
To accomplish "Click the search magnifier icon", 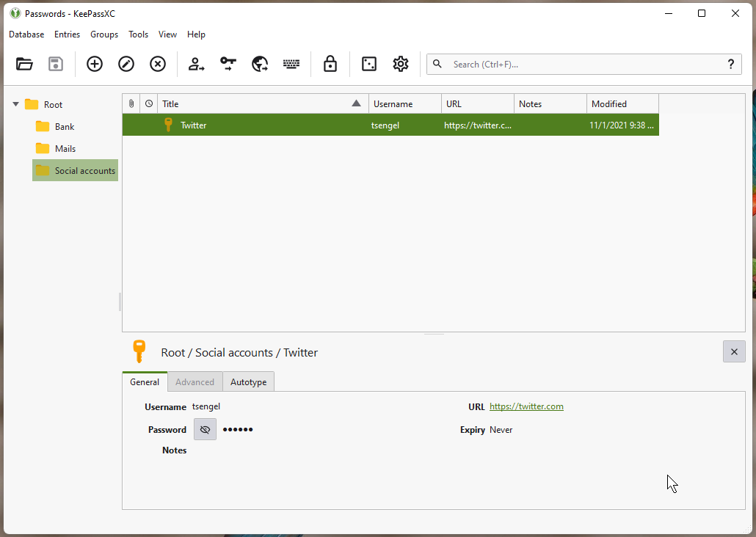I will (437, 64).
